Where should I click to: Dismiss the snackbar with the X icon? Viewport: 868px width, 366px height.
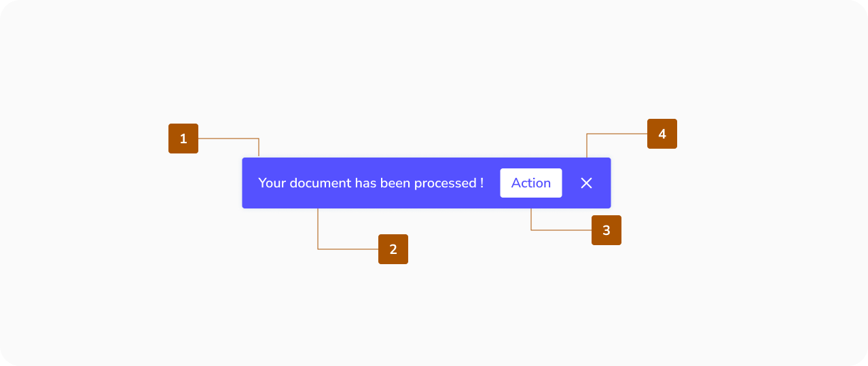[x=587, y=183]
